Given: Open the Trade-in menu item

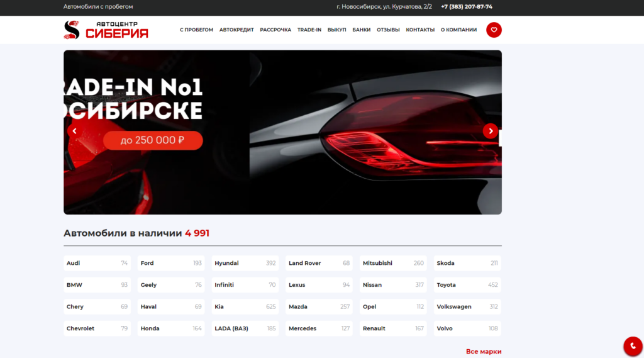Looking at the screenshot, I should (309, 30).
